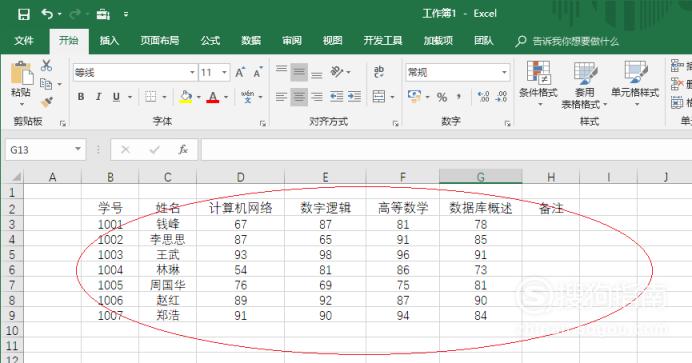Screen dimensions: 692x363
Task: Apply comma style
Action: pos(459,97)
